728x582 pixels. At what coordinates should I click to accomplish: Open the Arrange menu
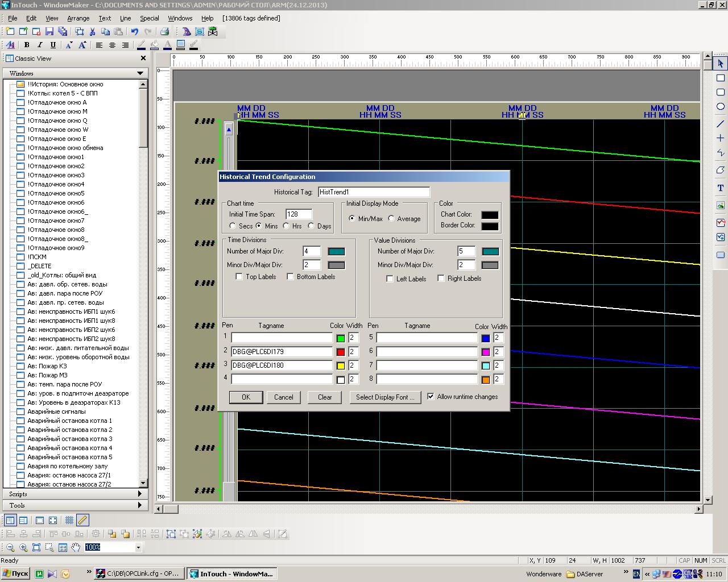78,18
